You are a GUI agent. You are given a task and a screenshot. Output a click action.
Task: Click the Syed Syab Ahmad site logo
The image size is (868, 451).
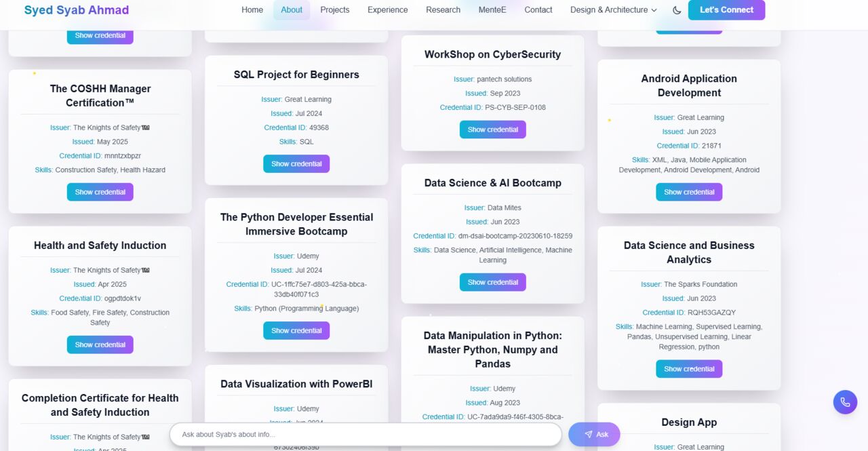[77, 10]
